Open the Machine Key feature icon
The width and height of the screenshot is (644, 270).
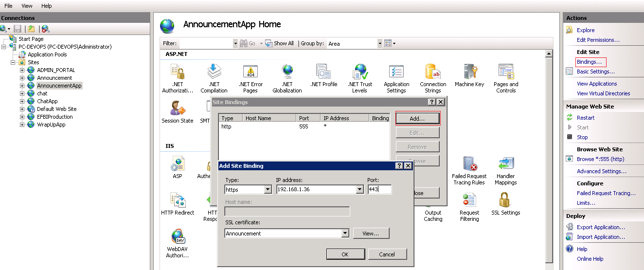coord(469,78)
